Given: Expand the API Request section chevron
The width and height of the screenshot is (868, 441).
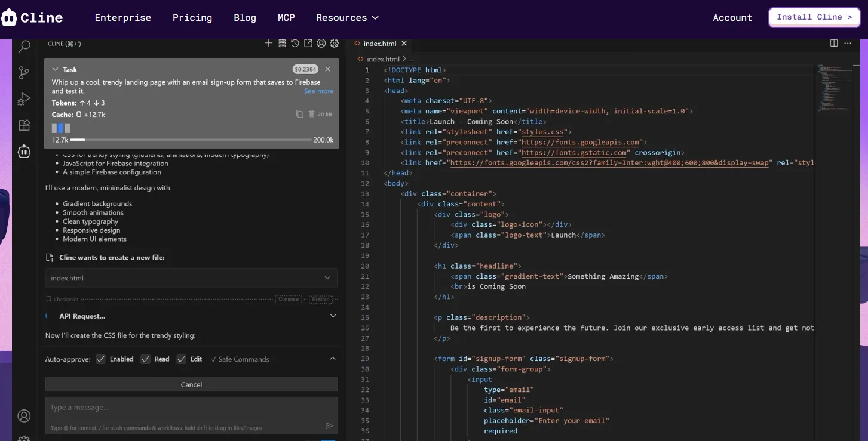Looking at the screenshot, I should (x=333, y=316).
